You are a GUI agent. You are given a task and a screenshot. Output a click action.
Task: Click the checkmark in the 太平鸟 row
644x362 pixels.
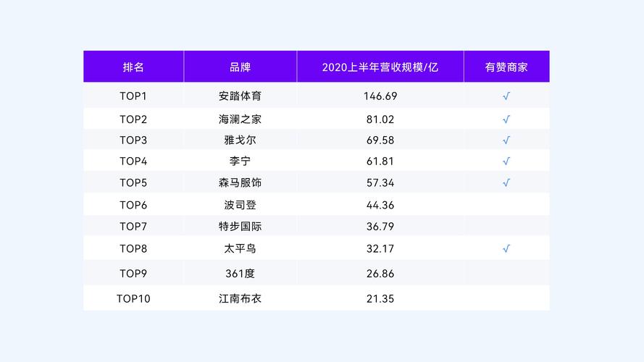506,248
